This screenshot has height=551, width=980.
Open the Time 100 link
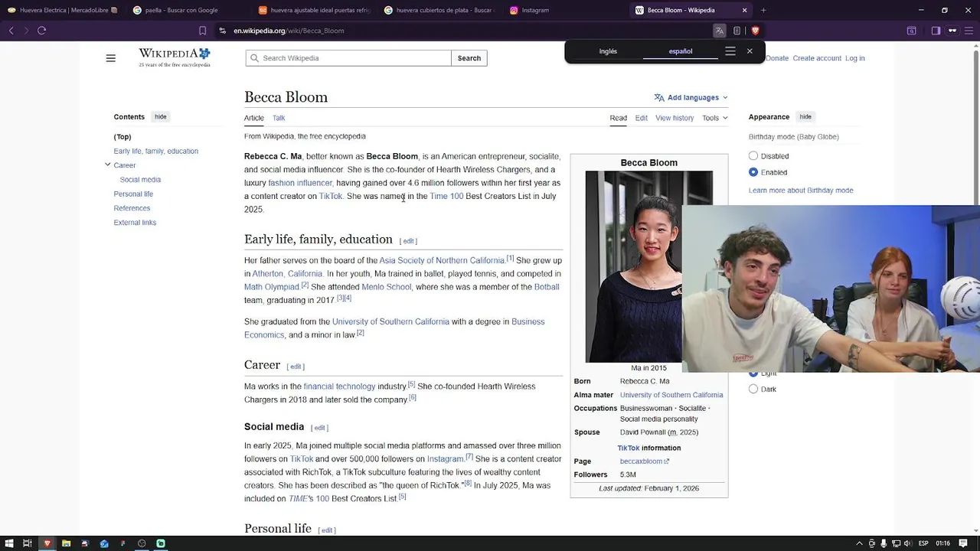click(446, 196)
